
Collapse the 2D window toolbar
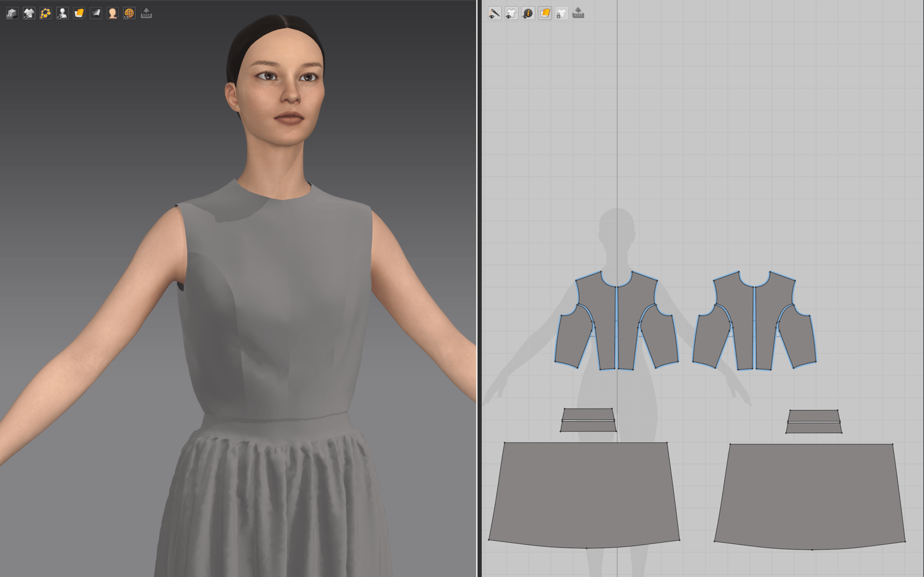(578, 13)
